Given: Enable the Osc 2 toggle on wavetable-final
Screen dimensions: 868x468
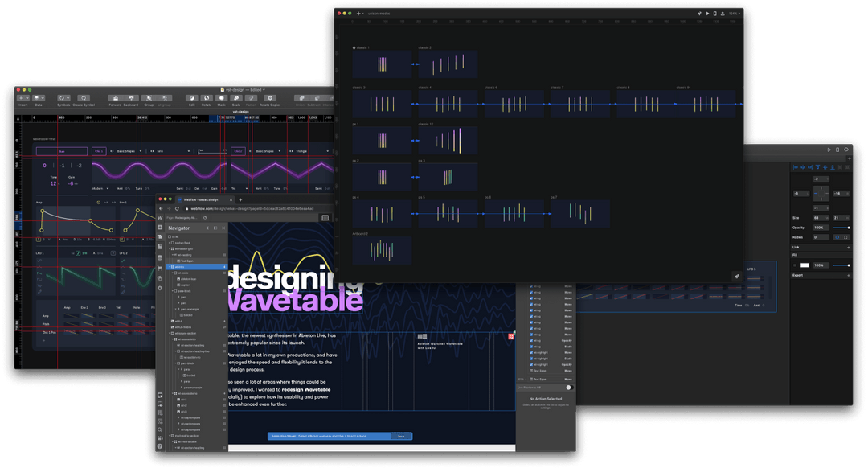Looking at the screenshot, I should tap(238, 150).
